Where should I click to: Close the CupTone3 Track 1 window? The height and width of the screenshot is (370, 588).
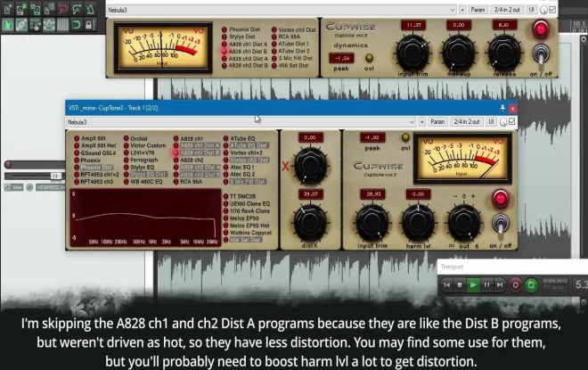click(512, 109)
